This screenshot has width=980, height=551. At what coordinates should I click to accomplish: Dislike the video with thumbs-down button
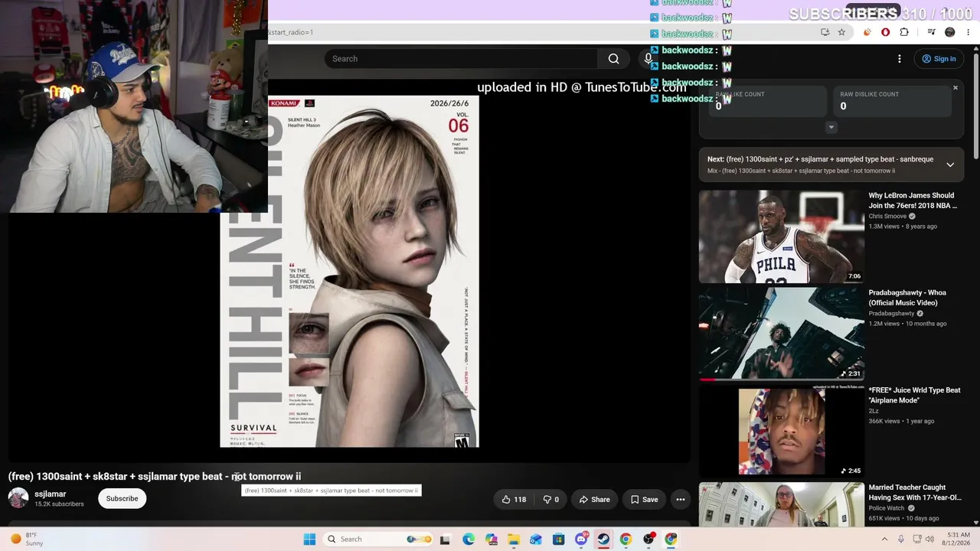pyautogui.click(x=551, y=500)
